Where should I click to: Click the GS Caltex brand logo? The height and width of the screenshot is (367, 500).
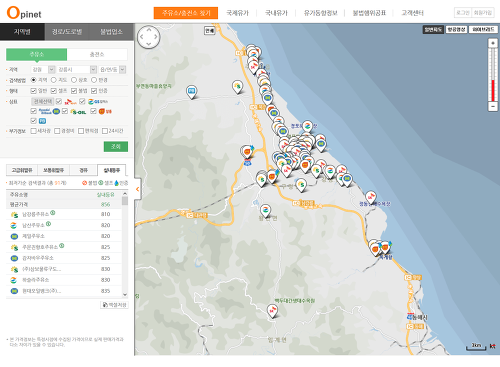pyautogui.click(x=98, y=102)
